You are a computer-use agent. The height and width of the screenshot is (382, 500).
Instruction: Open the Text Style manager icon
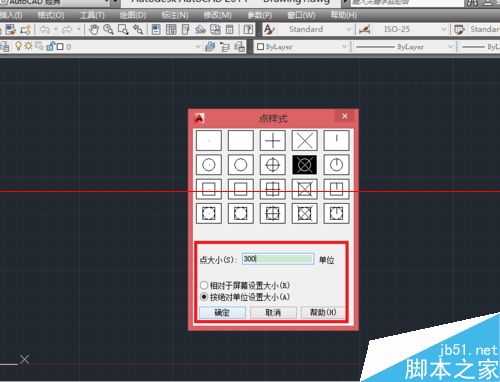point(269,29)
